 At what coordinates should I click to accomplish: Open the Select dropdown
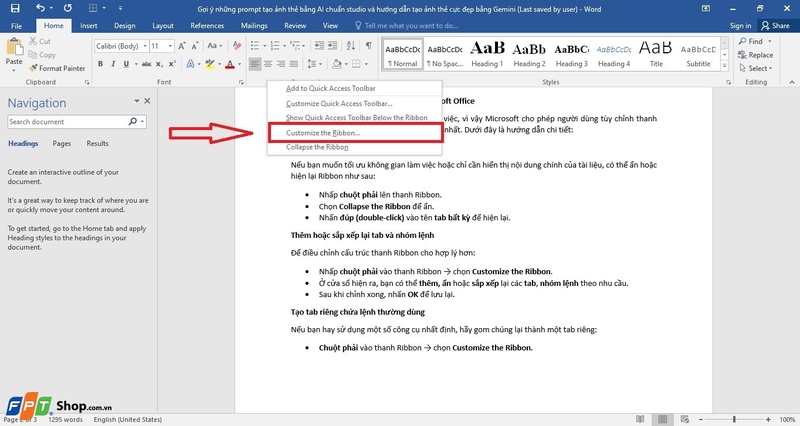pos(756,68)
